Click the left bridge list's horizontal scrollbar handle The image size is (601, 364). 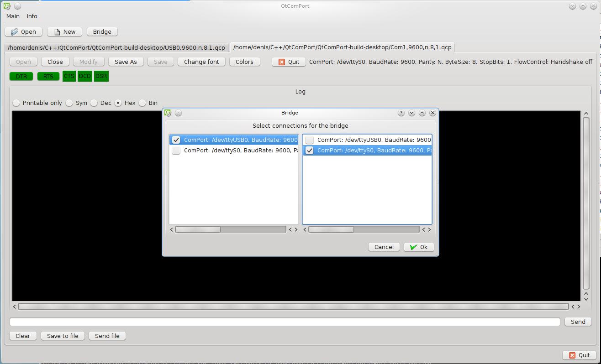click(198, 229)
